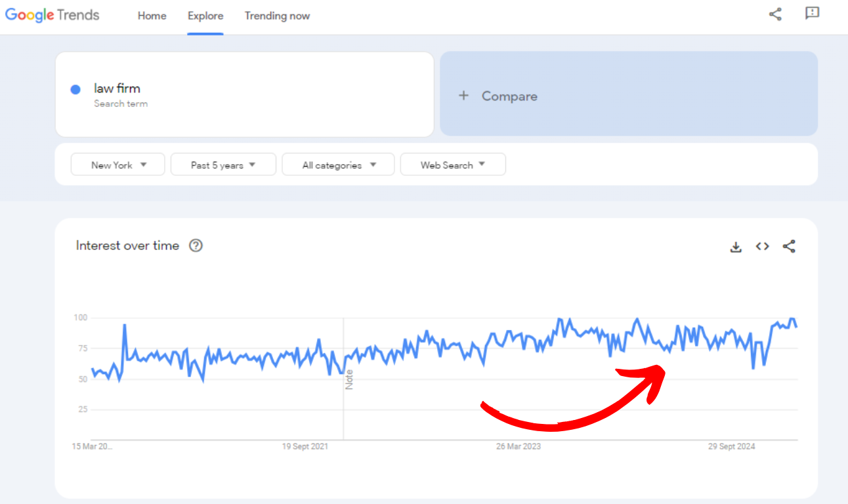
Task: Switch to the Trending now tab
Action: 277,16
